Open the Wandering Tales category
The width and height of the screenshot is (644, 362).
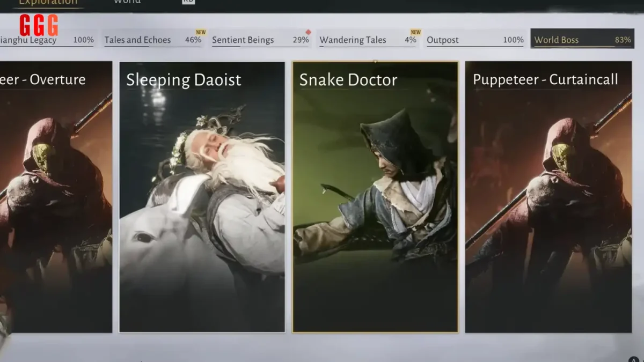[x=353, y=39]
